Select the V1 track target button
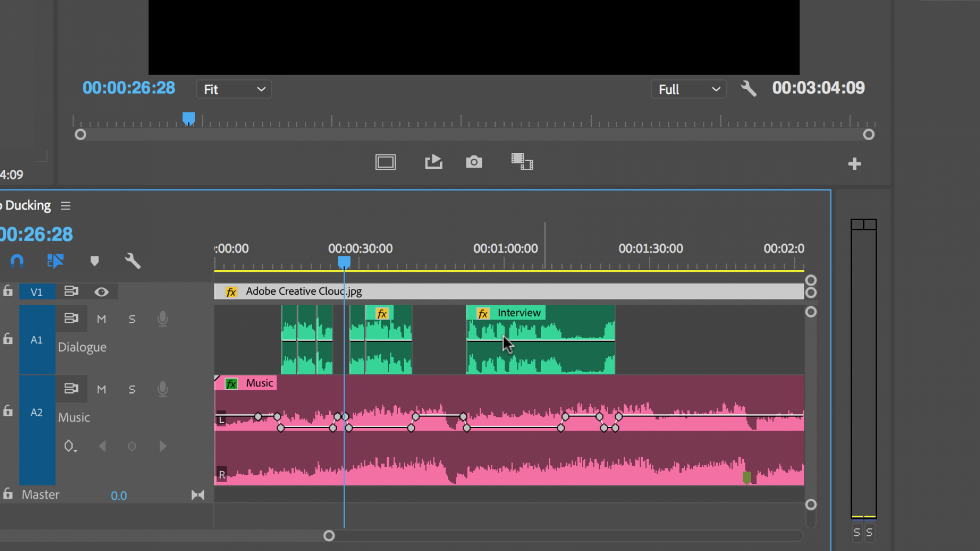980x551 pixels. tap(37, 292)
